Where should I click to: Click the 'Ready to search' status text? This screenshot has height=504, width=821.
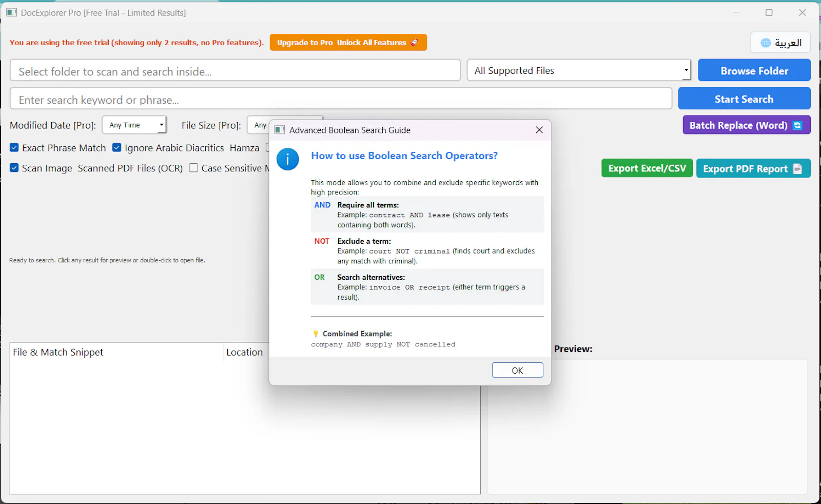tap(107, 260)
